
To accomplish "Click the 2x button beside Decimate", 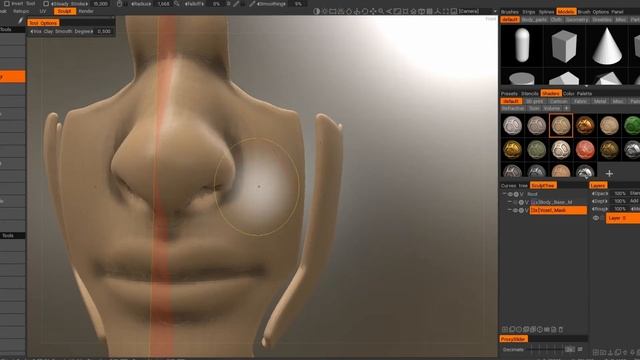I will [570, 349].
